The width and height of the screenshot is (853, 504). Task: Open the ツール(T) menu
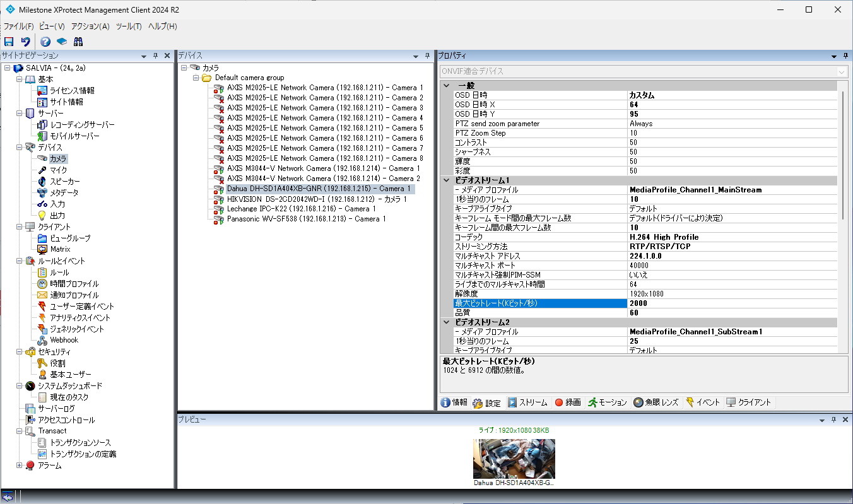129,26
